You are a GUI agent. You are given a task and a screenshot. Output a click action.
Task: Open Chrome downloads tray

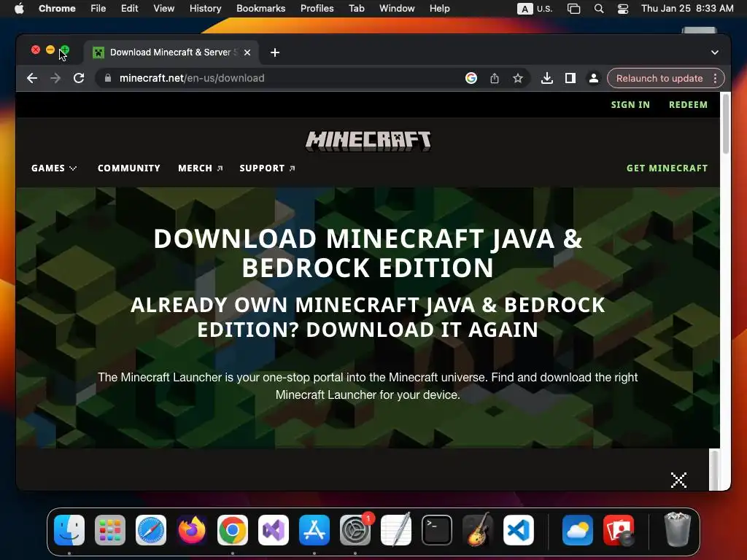point(547,78)
